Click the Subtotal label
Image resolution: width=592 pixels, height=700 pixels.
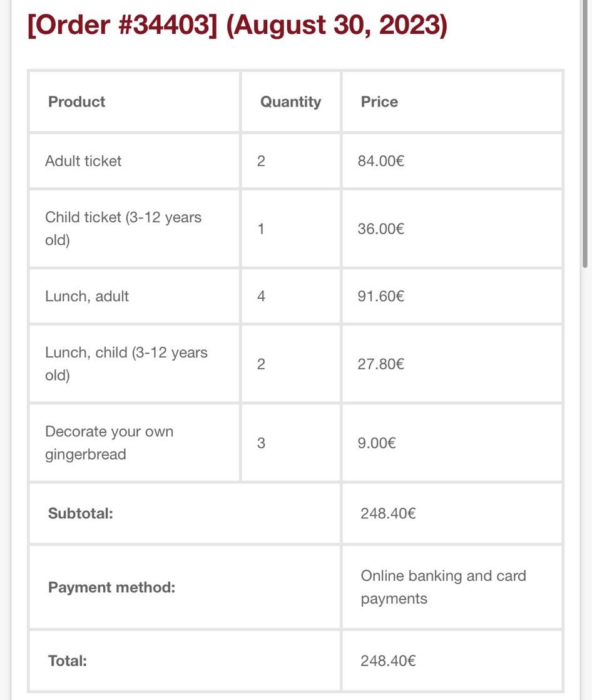pos(80,513)
